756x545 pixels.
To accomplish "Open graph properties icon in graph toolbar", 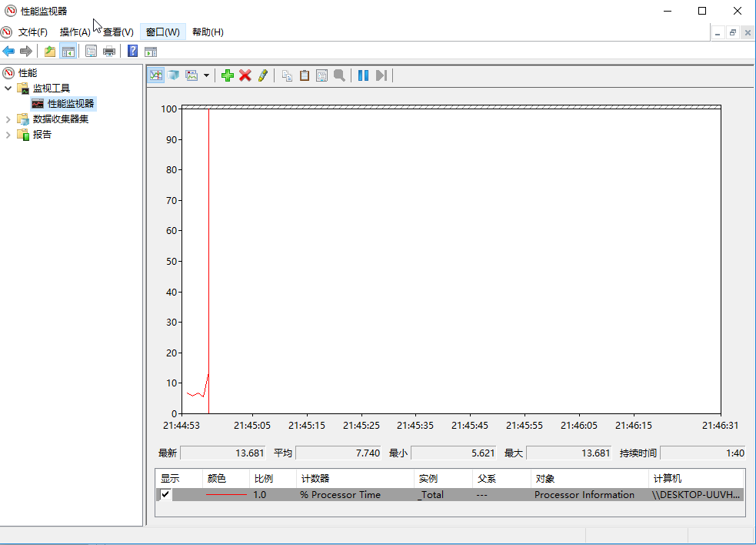I will click(321, 75).
